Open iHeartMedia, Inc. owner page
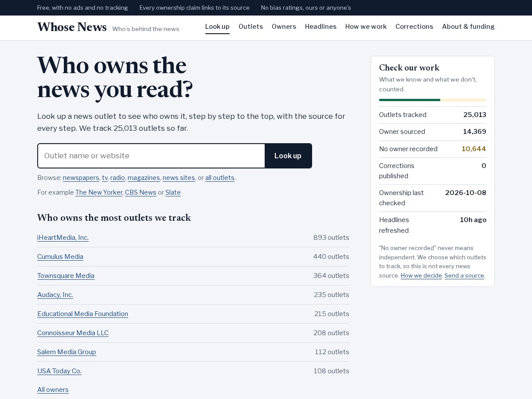Image resolution: width=532 pixels, height=399 pixels. click(63, 238)
